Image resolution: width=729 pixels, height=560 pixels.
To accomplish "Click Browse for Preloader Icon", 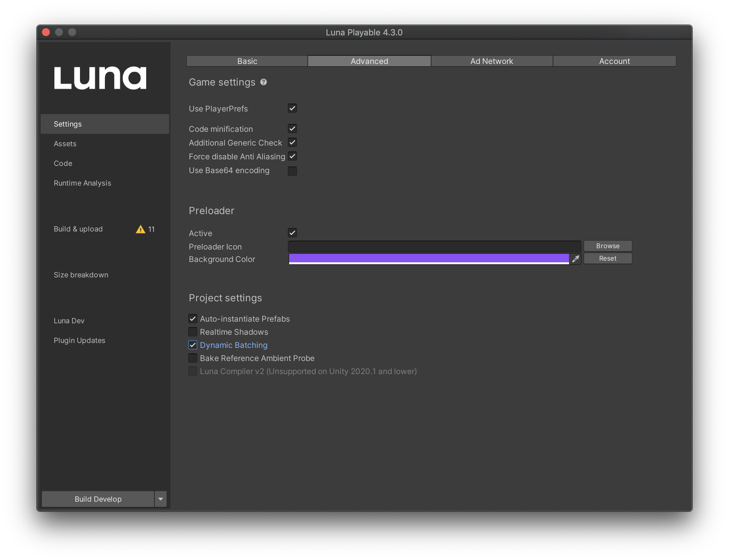I will coord(607,245).
